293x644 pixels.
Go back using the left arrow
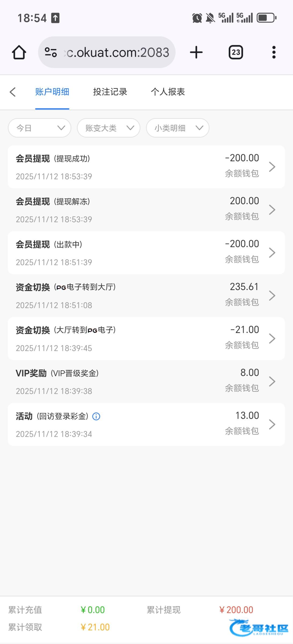pyautogui.click(x=13, y=92)
